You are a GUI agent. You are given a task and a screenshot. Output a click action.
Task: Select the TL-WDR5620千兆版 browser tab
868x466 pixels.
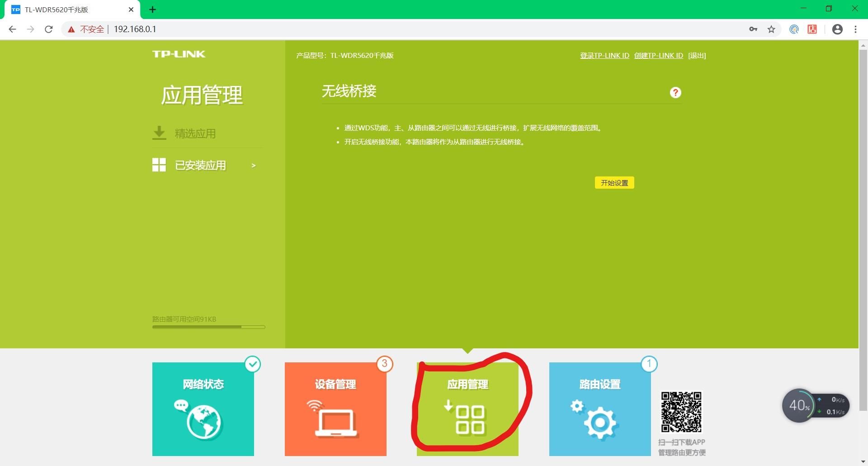pos(72,10)
